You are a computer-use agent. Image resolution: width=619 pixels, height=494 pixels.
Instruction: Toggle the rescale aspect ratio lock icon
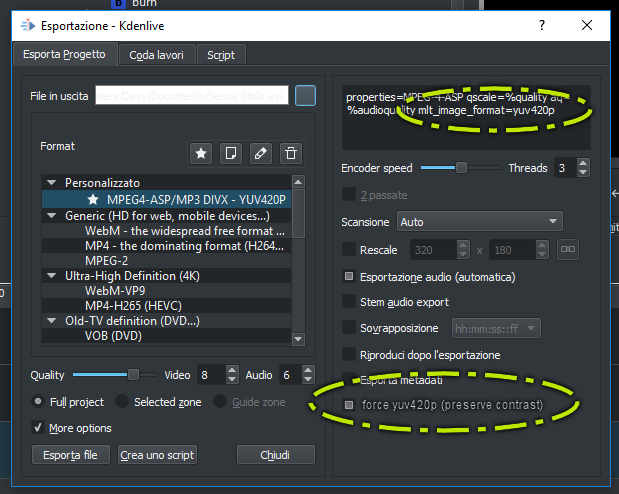coord(568,249)
